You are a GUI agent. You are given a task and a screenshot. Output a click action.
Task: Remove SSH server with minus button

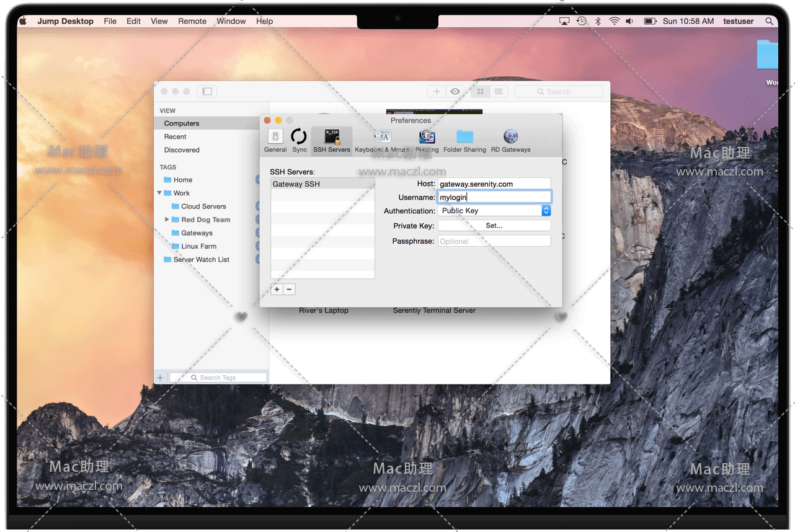(289, 290)
